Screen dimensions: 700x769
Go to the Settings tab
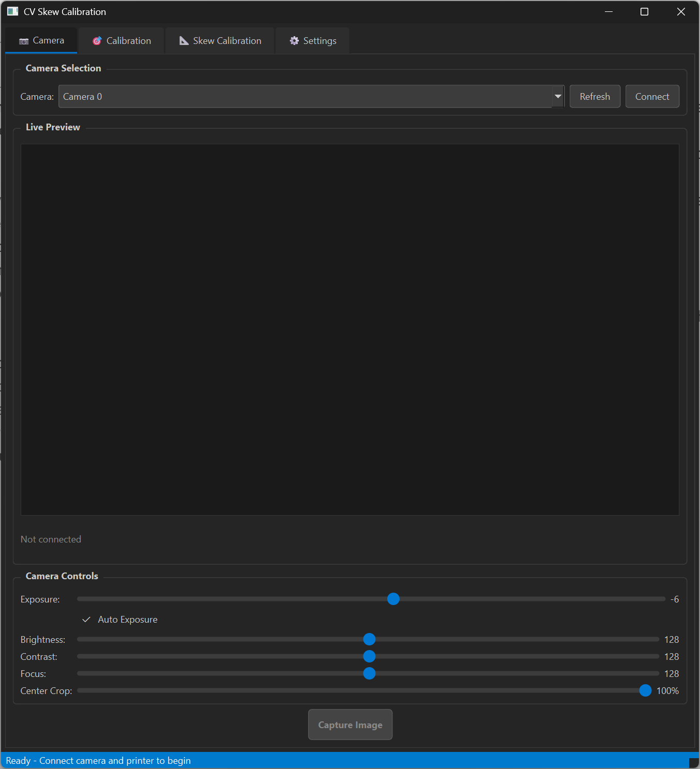(x=313, y=41)
